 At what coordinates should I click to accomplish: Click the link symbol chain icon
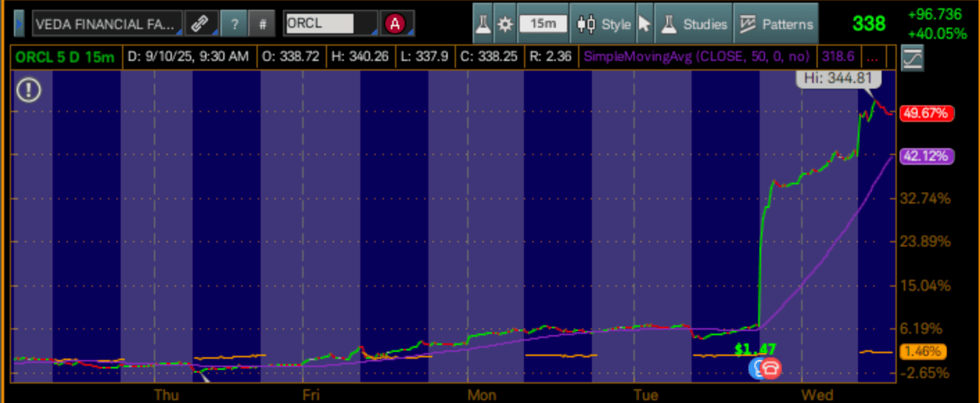click(x=200, y=24)
